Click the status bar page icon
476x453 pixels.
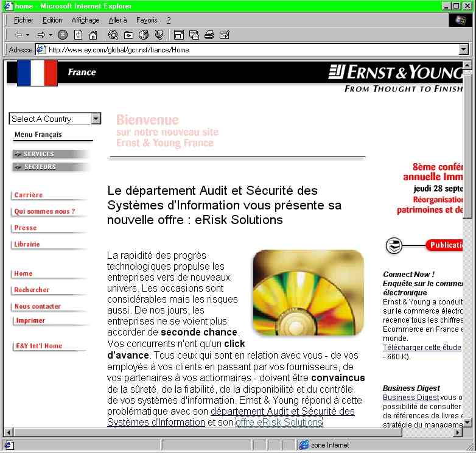point(8,446)
